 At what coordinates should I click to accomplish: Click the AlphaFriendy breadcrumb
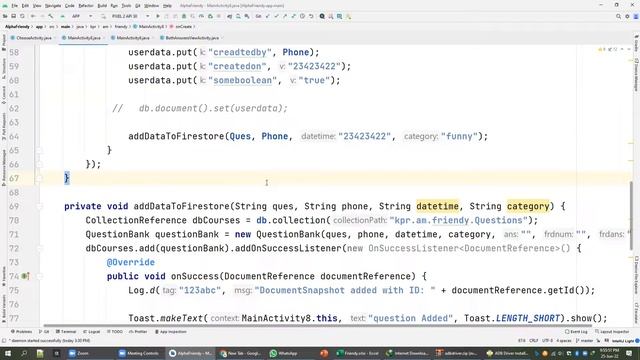click(17, 27)
